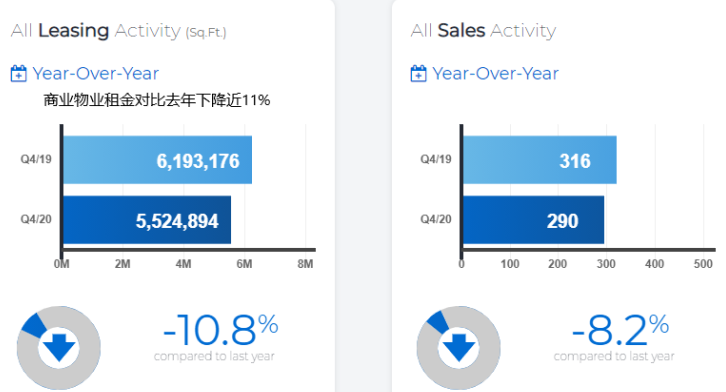This screenshot has width=726, height=392.
Task: Select the Q4/19 sales bar 316
Action: 540,160
